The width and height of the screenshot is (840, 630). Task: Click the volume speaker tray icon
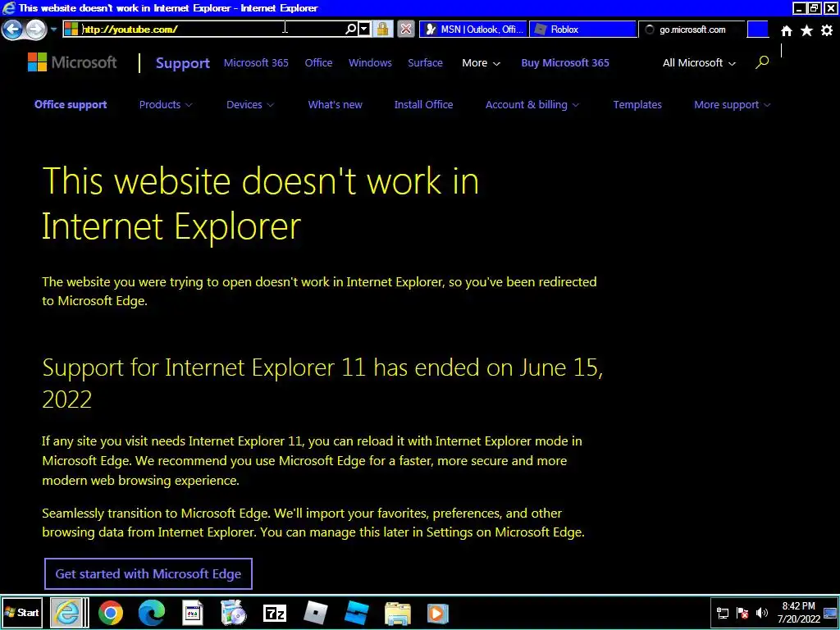click(x=761, y=614)
